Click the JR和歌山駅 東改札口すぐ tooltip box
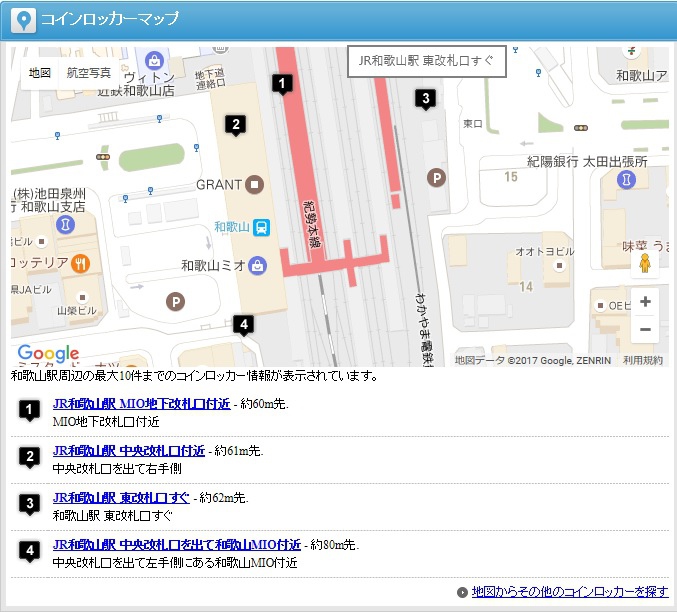The width and height of the screenshot is (677, 612). [427, 61]
